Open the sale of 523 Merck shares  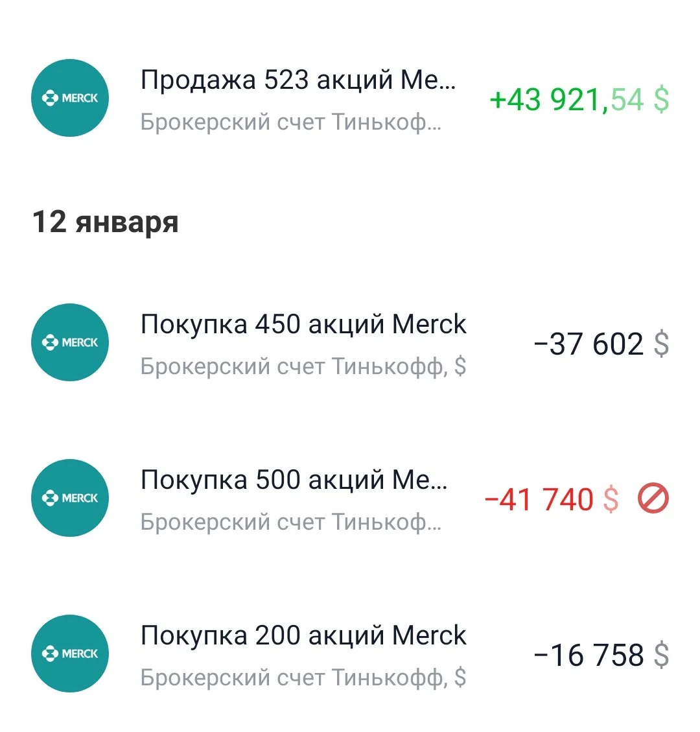click(x=350, y=98)
